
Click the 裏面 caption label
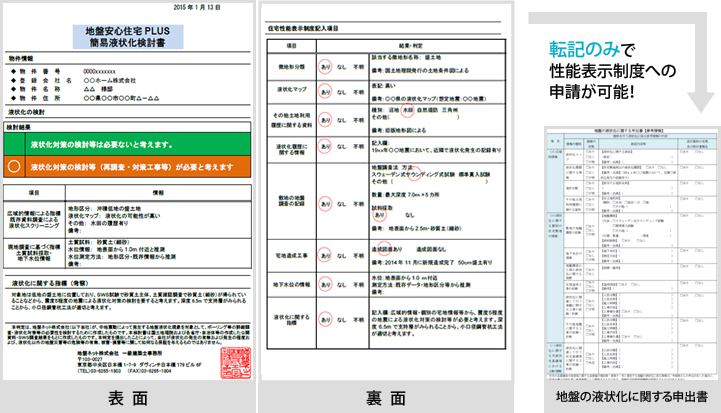coord(386,398)
